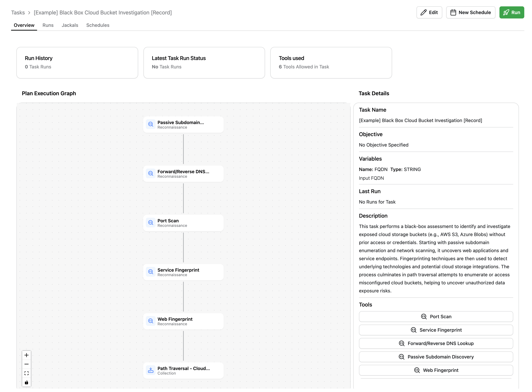Click the graph zoom in plus icon
The width and height of the screenshot is (532, 392).
(x=26, y=355)
